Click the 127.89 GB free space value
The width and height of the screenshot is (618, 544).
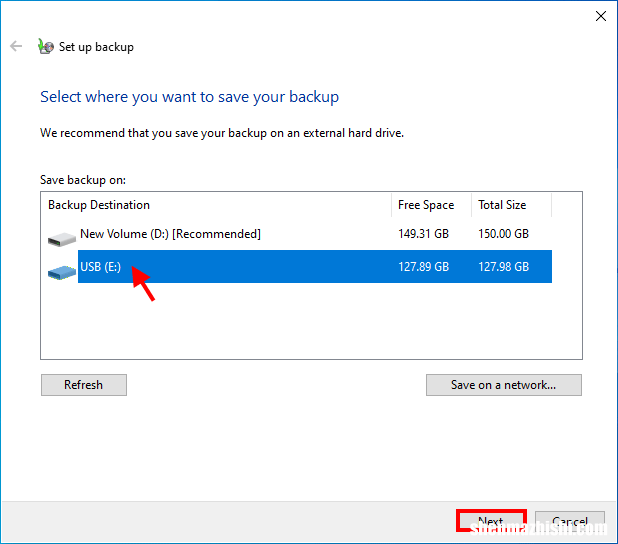[424, 267]
